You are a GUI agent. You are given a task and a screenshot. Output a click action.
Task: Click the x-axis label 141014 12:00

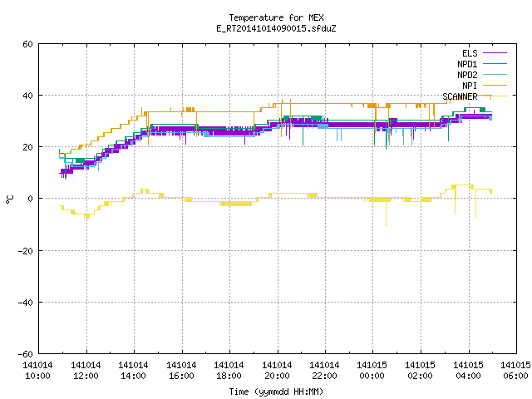coord(86,371)
